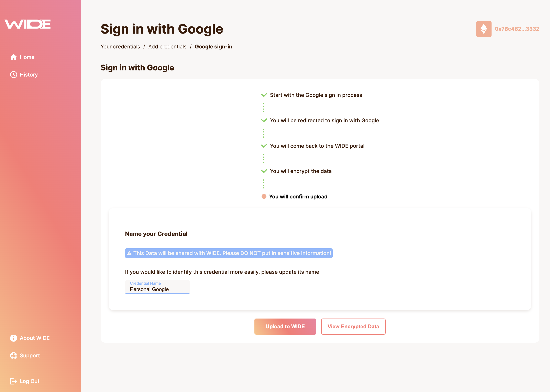Image resolution: width=550 pixels, height=392 pixels.
Task: Click the Support lifebuoy icon
Action: pyautogui.click(x=13, y=356)
